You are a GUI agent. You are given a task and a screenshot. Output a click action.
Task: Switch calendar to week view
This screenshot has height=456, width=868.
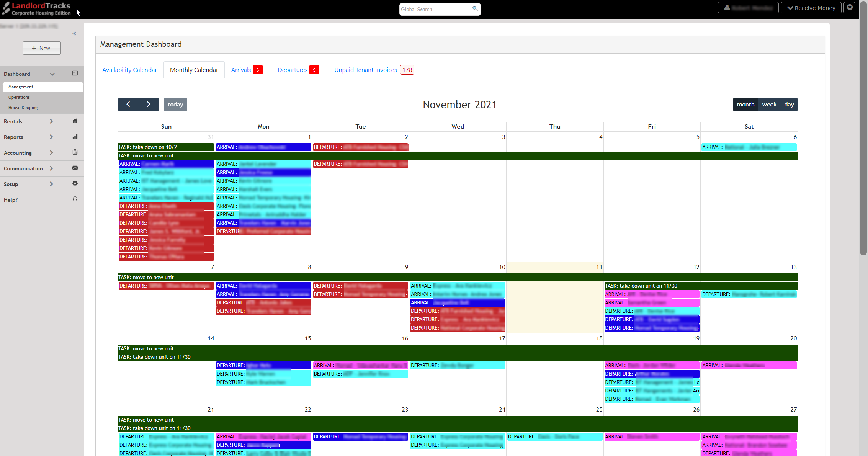[x=769, y=104]
